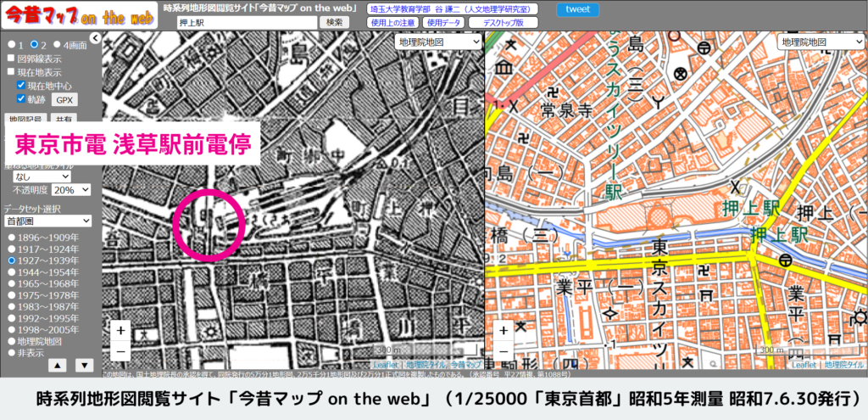Uncheck the 軌跡 checkbox
This screenshot has width=868, height=420.
(22, 98)
